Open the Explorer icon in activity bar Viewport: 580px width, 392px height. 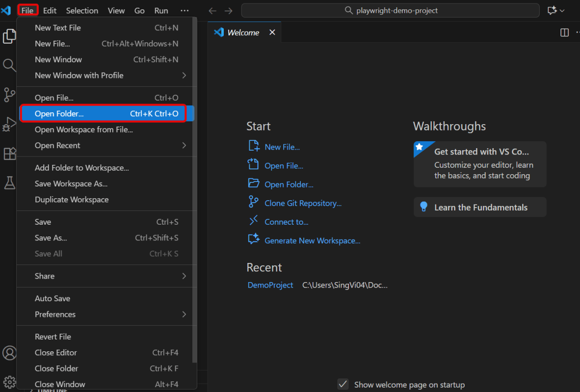pyautogui.click(x=9, y=36)
